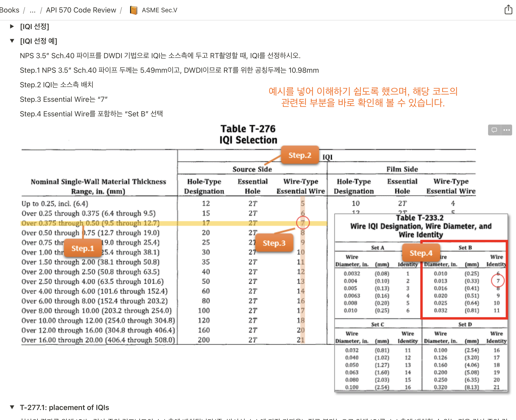Click the Step.1 thickness description text line
Viewport: 516px width, 420px height.
[169, 70]
